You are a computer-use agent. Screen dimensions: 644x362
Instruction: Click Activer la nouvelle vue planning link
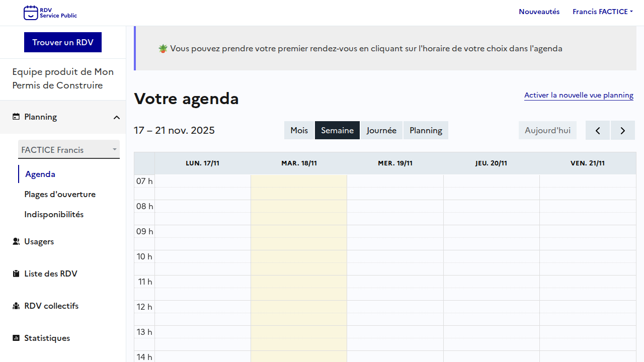[579, 95]
